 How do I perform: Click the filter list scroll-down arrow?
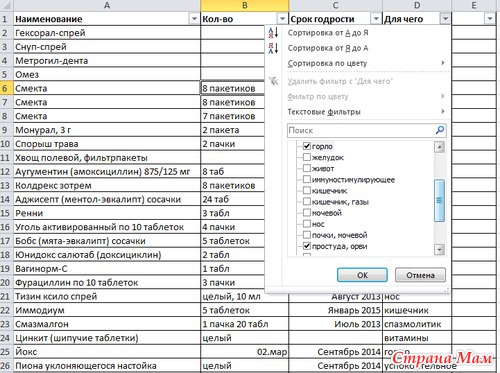439,249
